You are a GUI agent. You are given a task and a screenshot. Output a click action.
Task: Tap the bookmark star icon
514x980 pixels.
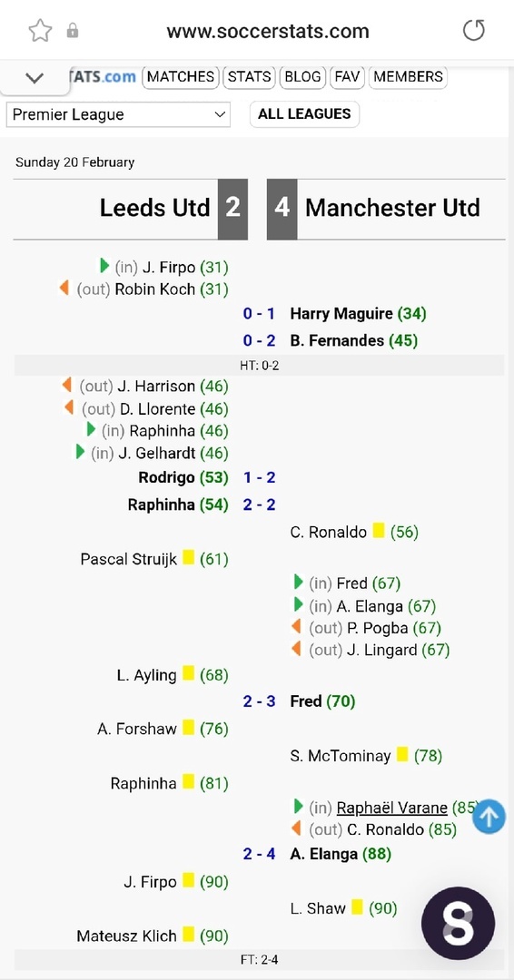click(x=40, y=31)
